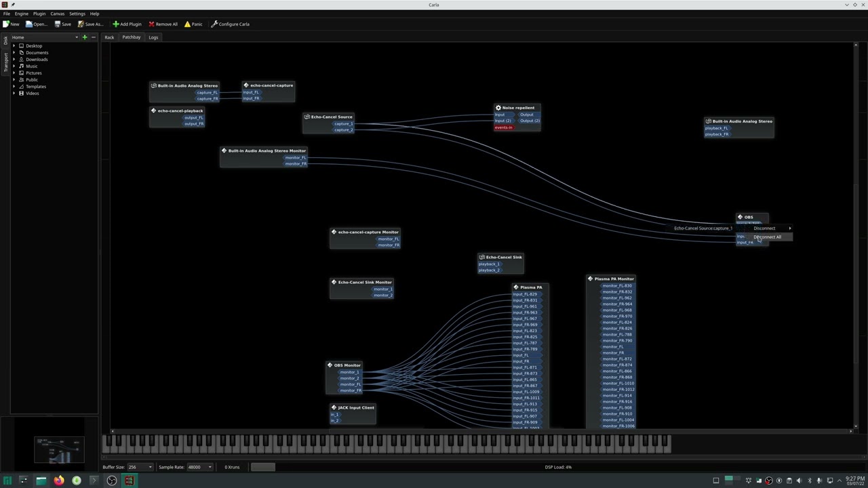
Task: Open the Canvas menu
Action: click(x=58, y=14)
